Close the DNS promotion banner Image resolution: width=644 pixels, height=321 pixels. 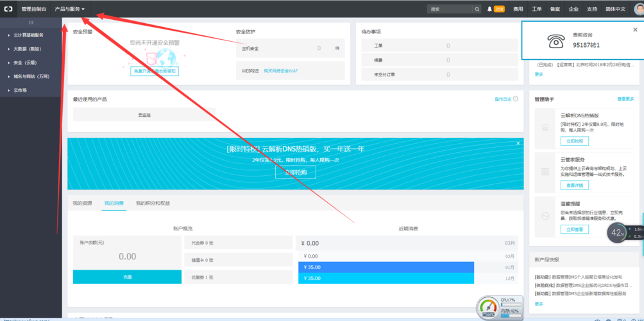[x=518, y=143]
